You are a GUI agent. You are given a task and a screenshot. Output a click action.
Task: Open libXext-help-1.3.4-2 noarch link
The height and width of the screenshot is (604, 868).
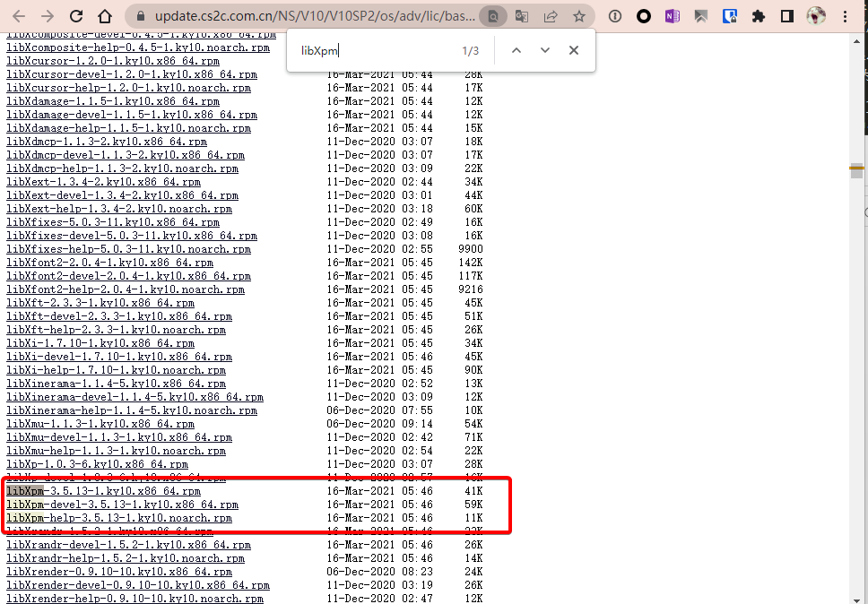point(119,209)
